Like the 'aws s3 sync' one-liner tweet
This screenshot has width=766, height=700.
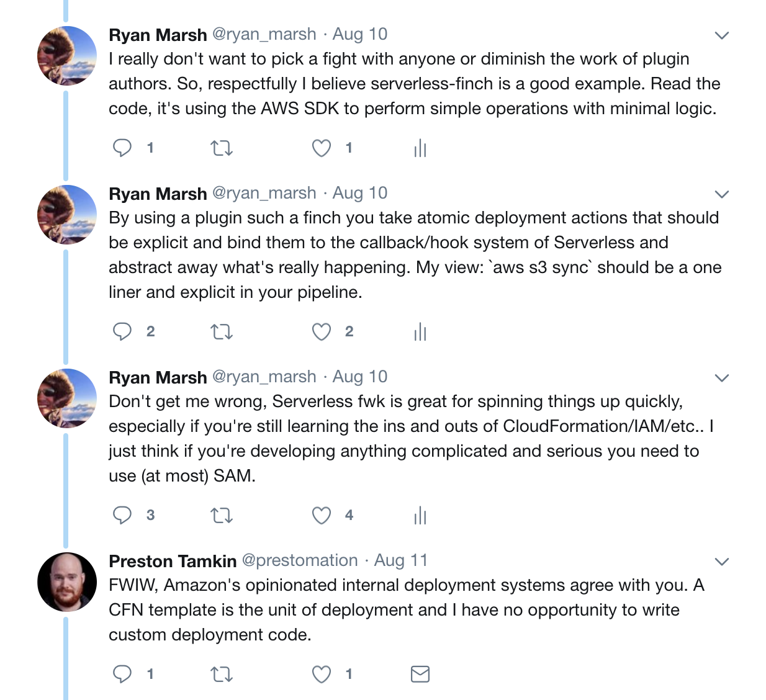pos(321,331)
